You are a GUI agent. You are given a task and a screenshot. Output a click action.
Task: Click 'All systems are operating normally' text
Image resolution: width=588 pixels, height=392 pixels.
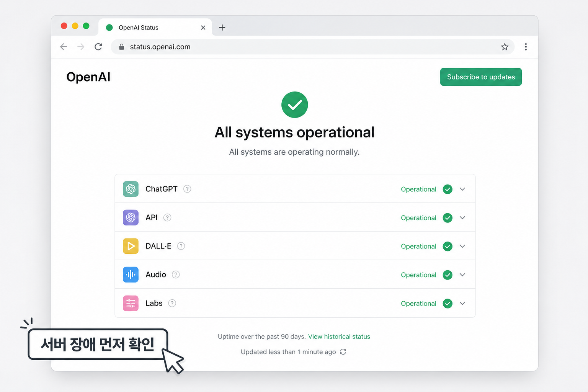click(294, 152)
